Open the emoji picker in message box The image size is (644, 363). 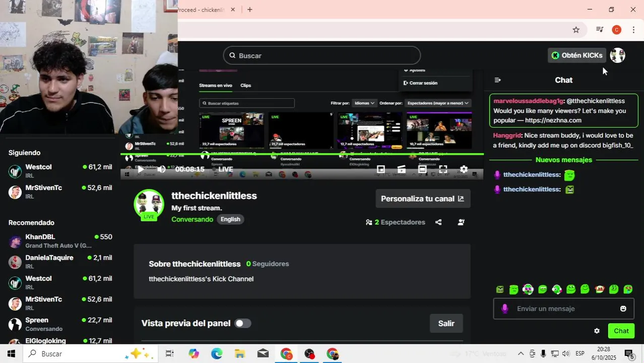(623, 309)
